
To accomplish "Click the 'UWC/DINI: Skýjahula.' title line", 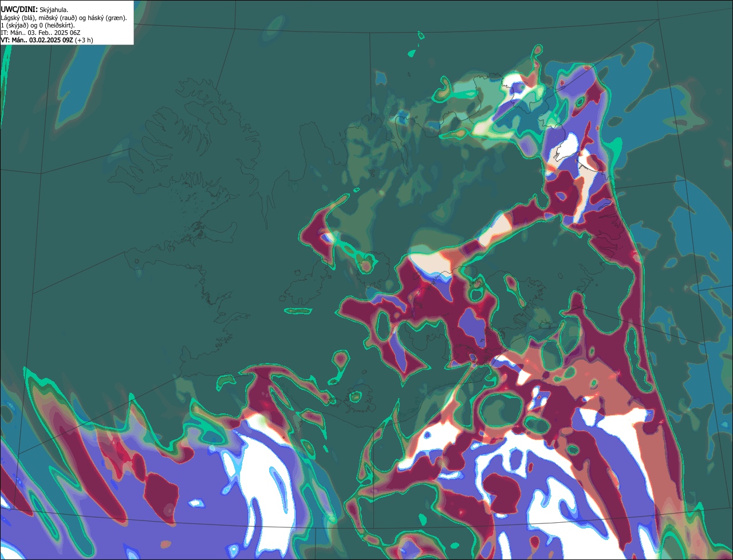I will tap(34, 10).
